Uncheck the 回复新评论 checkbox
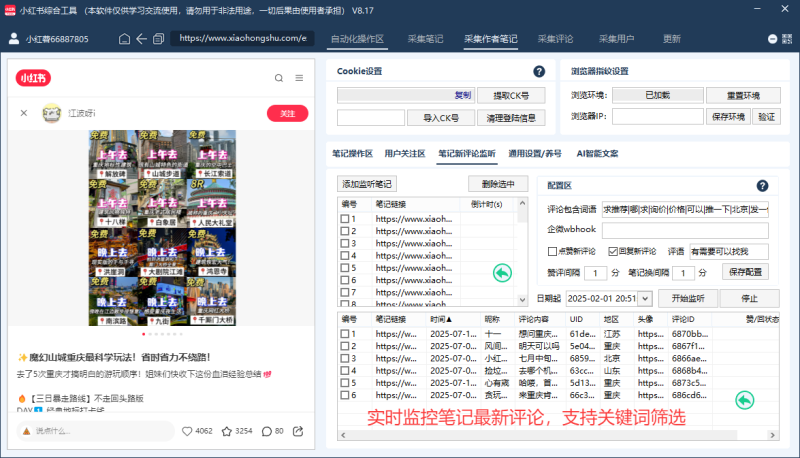Screen dimensions: 800x458 tap(613, 251)
